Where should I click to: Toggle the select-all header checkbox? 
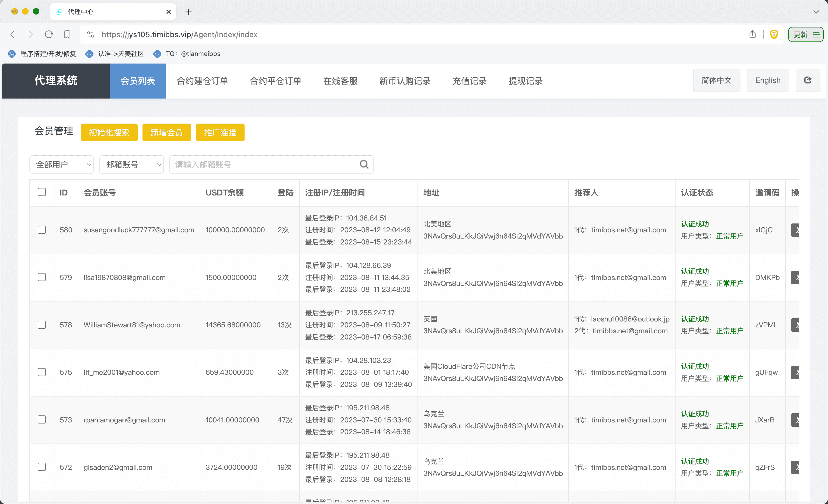(42, 192)
